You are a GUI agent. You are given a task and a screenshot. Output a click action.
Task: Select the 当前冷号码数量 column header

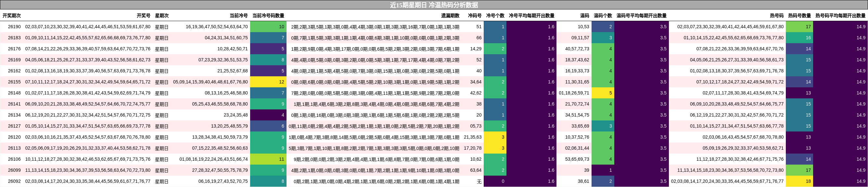(268, 16)
